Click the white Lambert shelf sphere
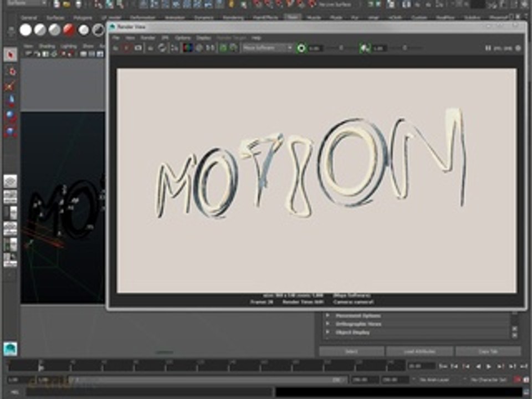 coord(25,30)
